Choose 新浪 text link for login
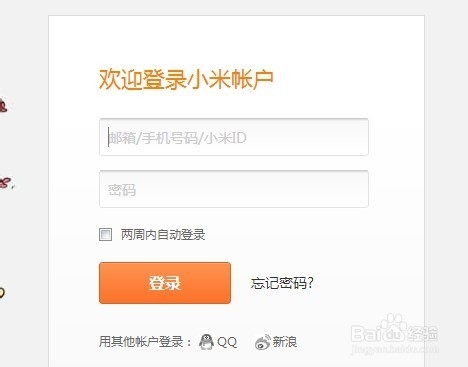The width and height of the screenshot is (468, 367). (285, 342)
